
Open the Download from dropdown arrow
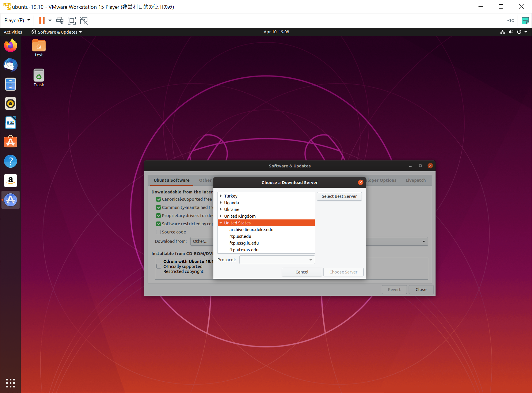click(424, 241)
